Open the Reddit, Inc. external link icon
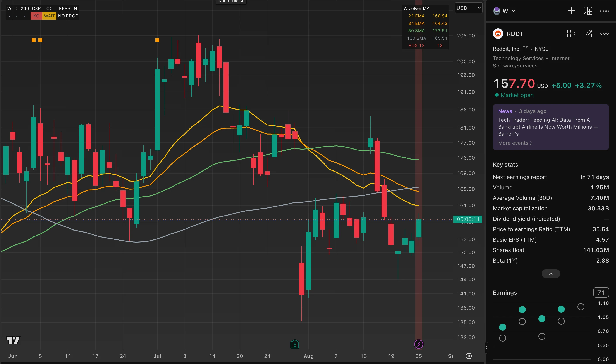The image size is (616, 364). point(525,49)
